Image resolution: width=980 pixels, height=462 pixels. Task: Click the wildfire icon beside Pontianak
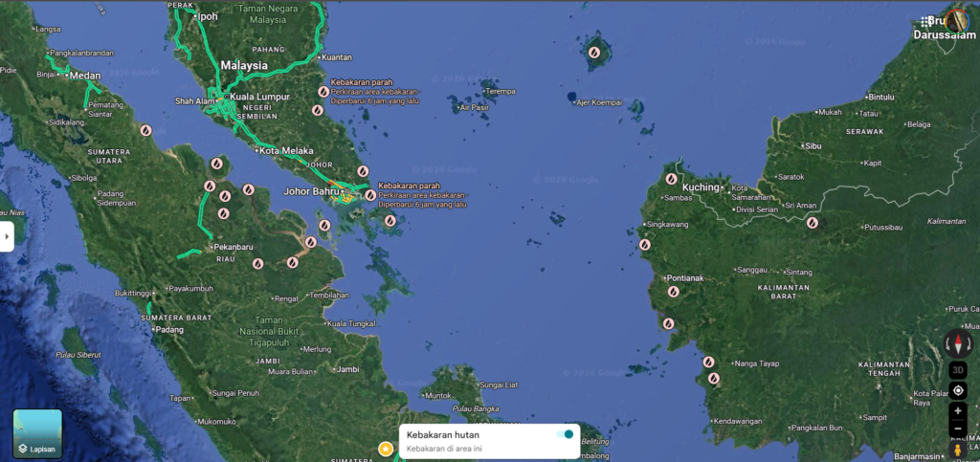(x=674, y=292)
